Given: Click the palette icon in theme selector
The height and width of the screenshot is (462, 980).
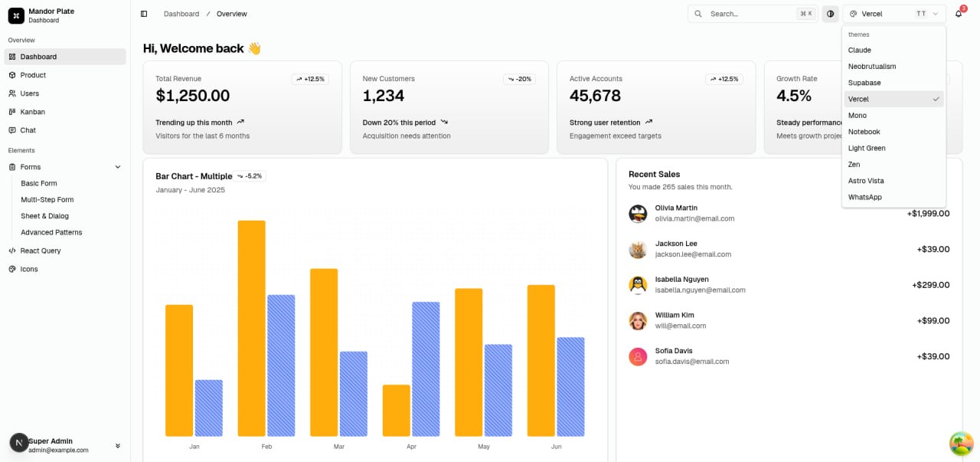Looking at the screenshot, I should [854, 14].
